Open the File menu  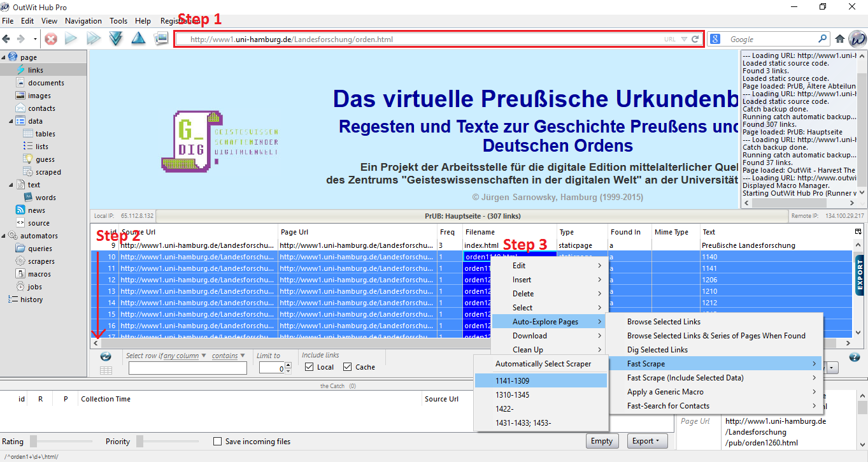pos(8,21)
